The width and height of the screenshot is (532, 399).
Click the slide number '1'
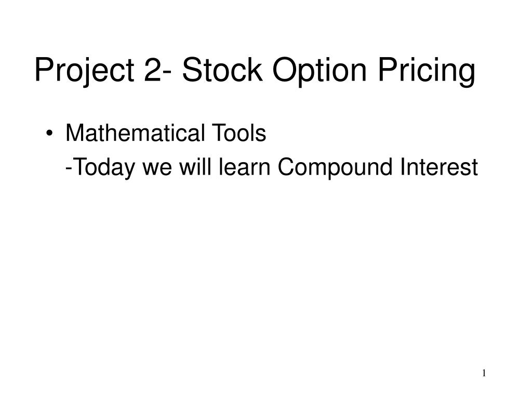484,373
